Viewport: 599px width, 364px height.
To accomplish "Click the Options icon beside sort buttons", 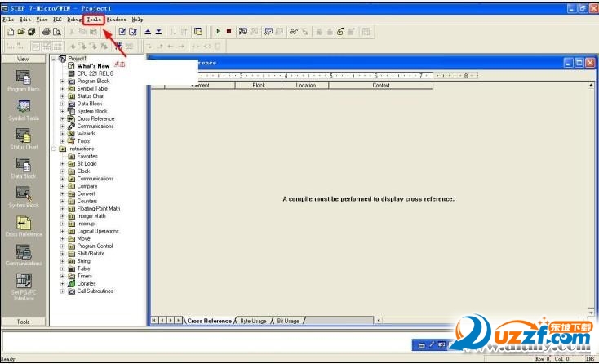I will pyautogui.click(x=198, y=32).
